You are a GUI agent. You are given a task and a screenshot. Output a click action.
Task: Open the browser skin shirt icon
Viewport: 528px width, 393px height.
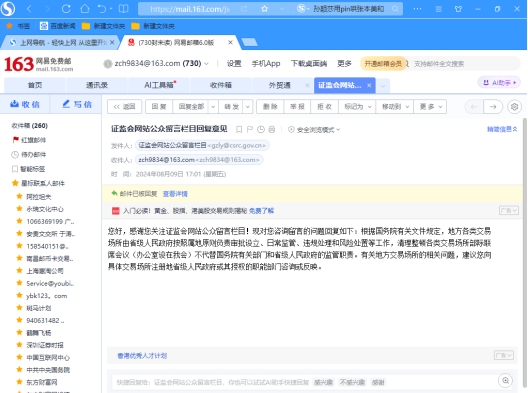458,9
